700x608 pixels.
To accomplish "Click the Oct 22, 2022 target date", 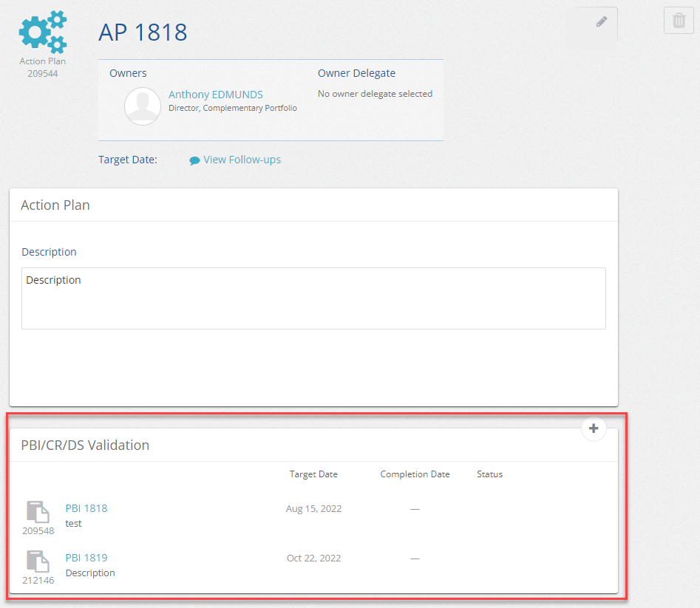I will point(313,558).
